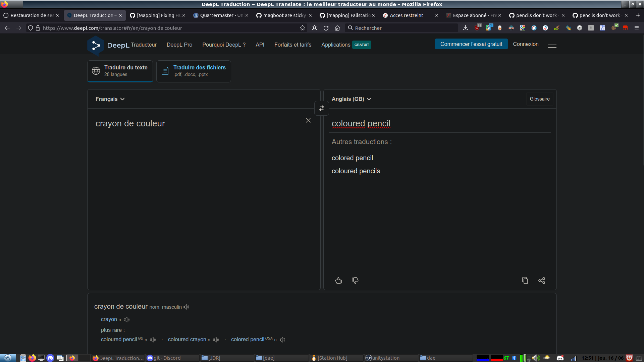Clear source text with X icon
Screen dimensions: 644x362
(308, 120)
